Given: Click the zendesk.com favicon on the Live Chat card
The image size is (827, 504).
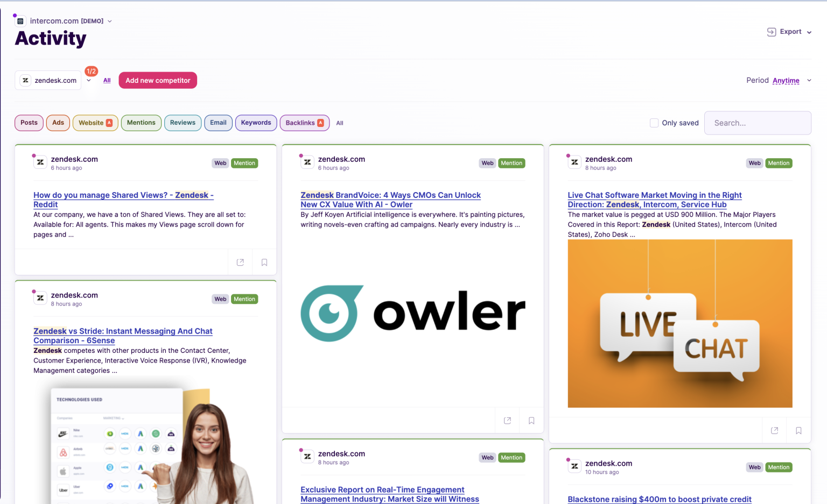Looking at the screenshot, I should click(x=574, y=162).
